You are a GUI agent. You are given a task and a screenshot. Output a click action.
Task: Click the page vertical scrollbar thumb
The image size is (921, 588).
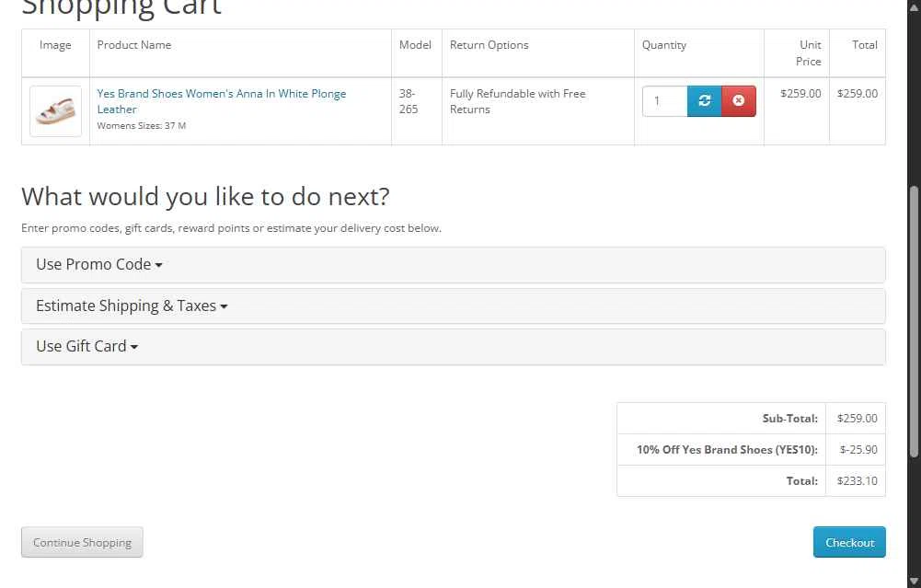(x=914, y=321)
